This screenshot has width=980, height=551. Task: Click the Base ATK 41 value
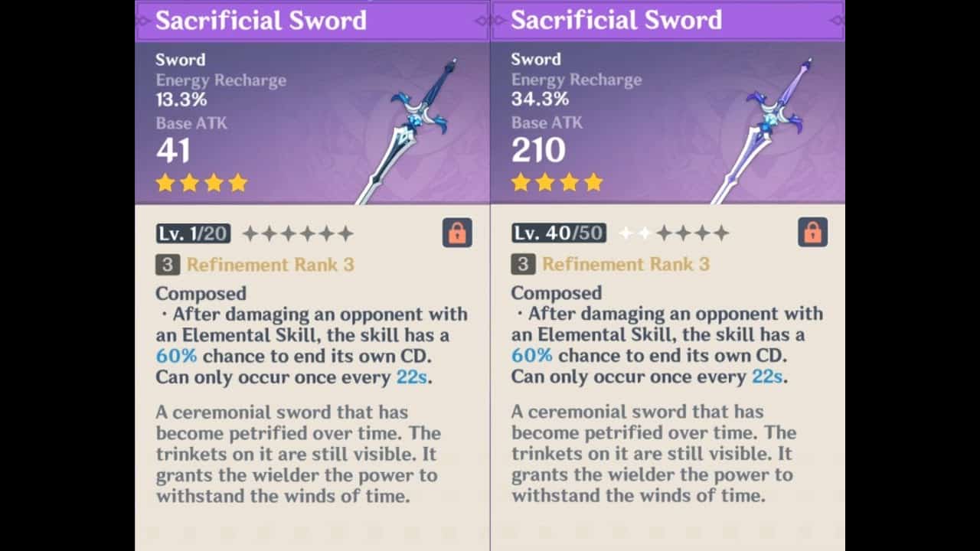click(x=173, y=151)
